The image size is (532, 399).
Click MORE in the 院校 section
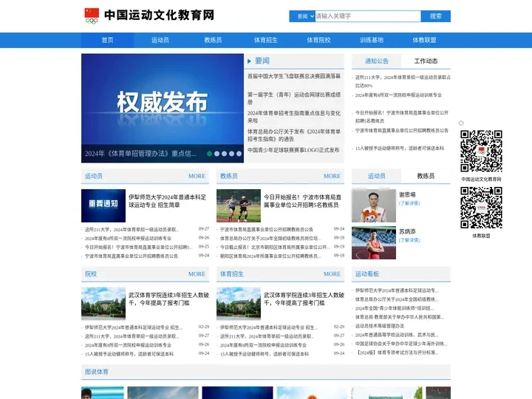coord(197,274)
